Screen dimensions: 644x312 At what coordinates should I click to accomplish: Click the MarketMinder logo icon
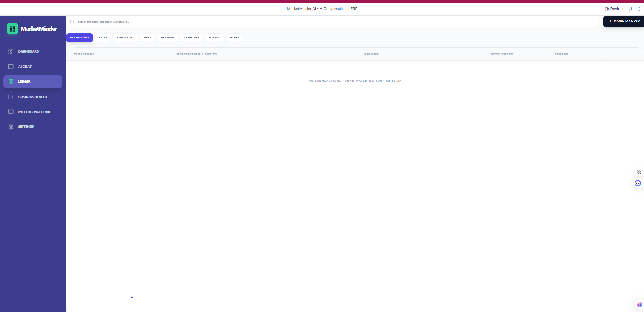coord(12,29)
